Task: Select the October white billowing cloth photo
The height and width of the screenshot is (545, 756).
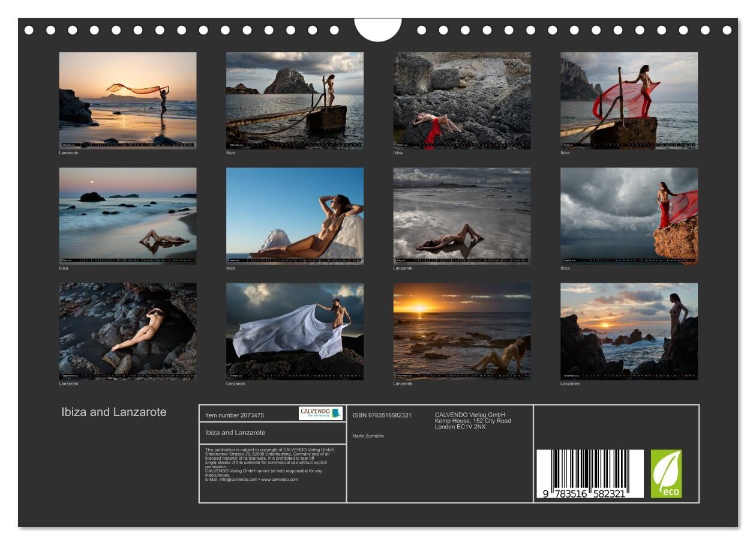Action: pyautogui.click(x=295, y=331)
